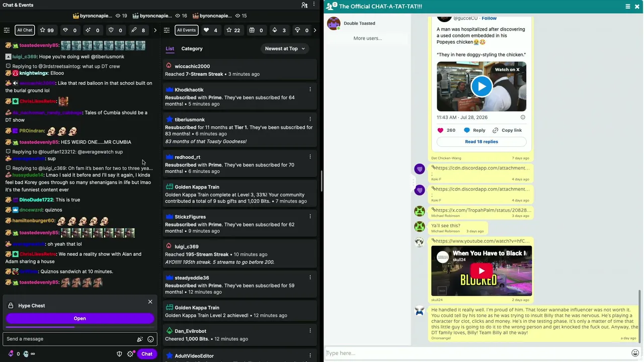
Task: Open the CHAT-A-TAT-TAT hamburger menu
Action: [x=628, y=6]
